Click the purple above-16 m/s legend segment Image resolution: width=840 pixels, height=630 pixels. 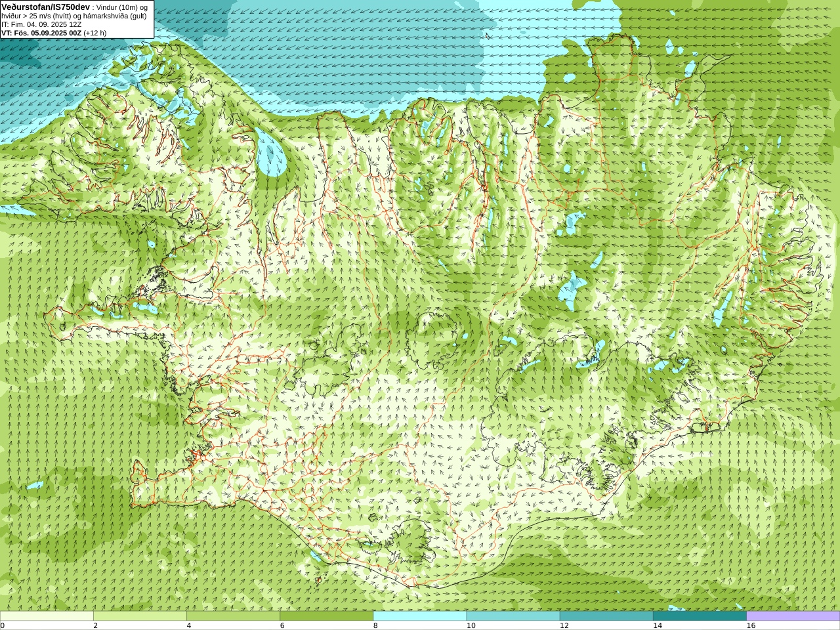[793, 616]
